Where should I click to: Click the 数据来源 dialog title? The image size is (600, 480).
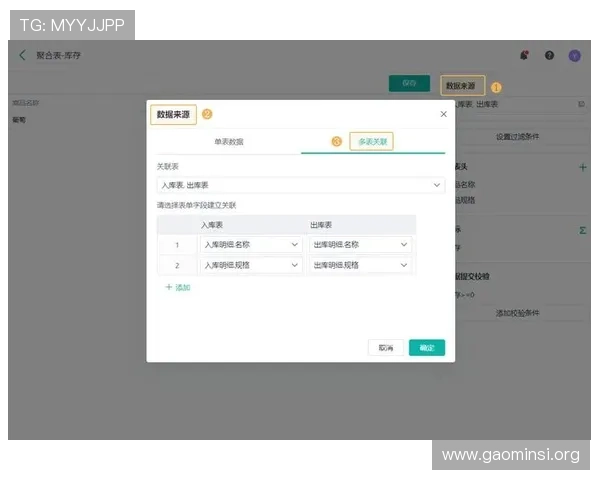pos(173,114)
